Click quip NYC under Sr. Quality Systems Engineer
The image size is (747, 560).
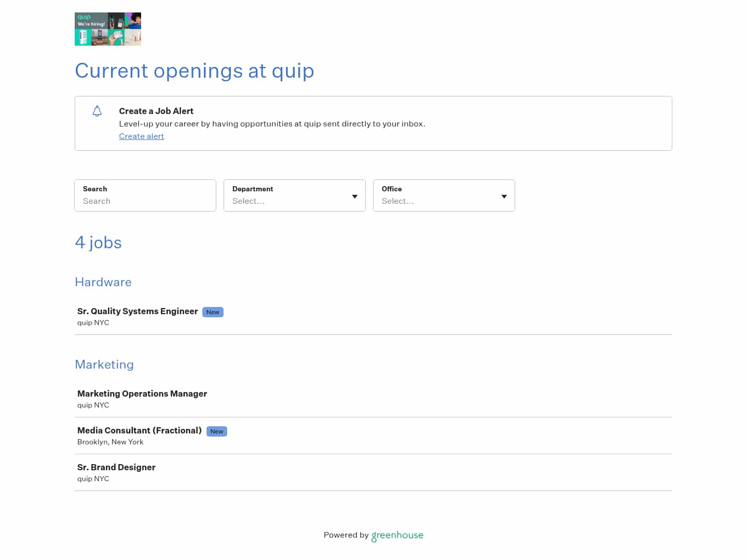pyautogui.click(x=93, y=323)
